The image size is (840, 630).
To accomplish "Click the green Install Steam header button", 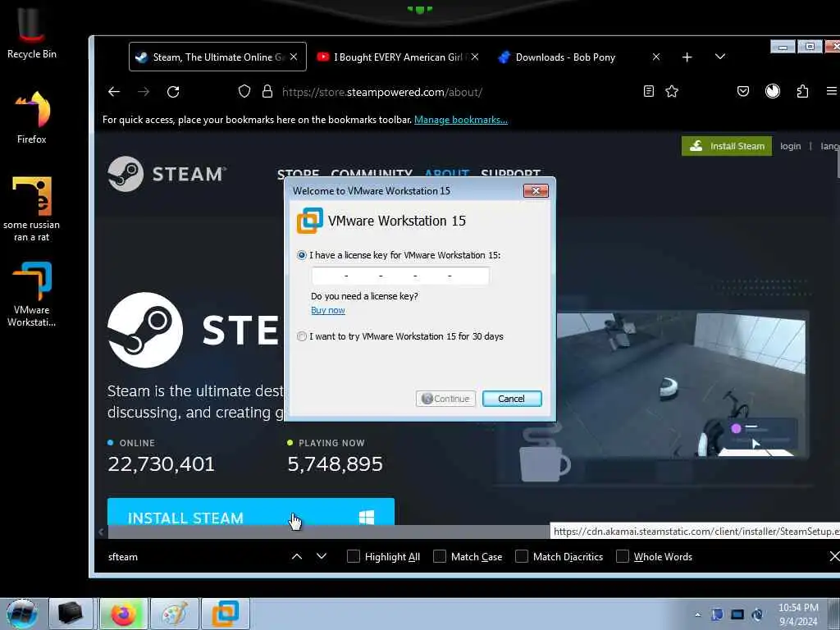I will [727, 146].
